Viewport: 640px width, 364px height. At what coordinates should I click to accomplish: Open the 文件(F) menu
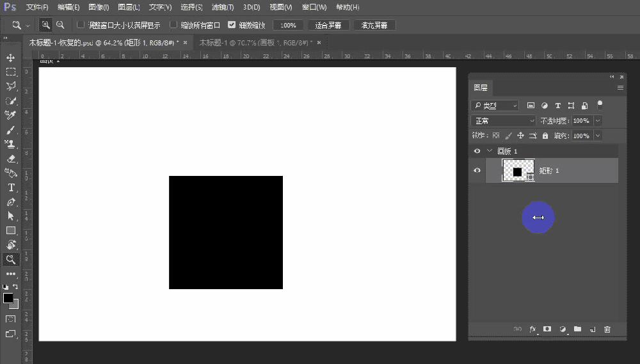pyautogui.click(x=36, y=7)
